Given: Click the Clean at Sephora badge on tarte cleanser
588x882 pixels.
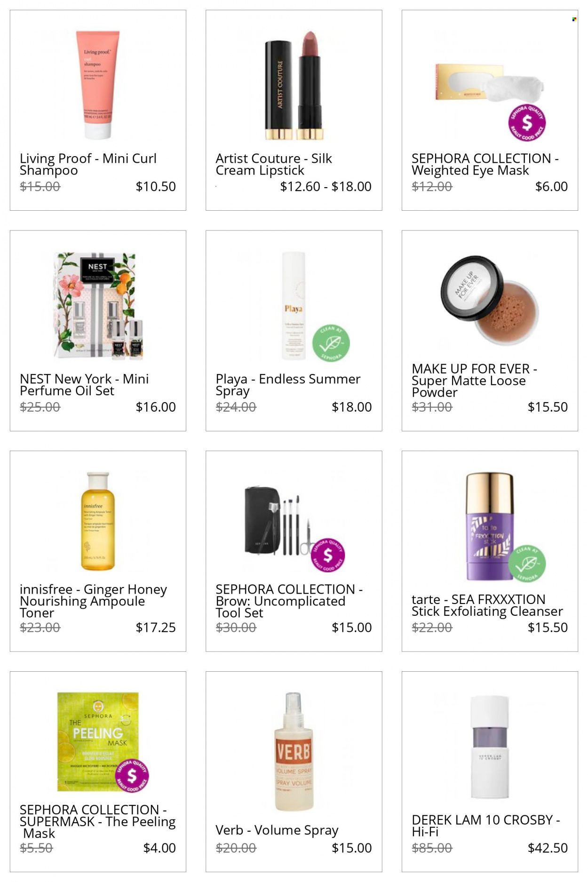Looking at the screenshot, I should (x=527, y=564).
